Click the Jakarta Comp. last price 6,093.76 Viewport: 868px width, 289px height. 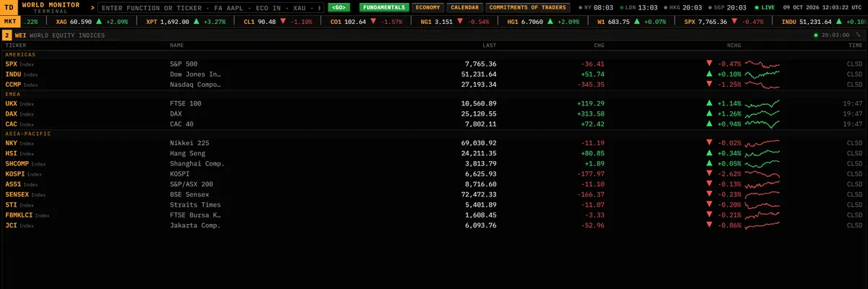480,225
